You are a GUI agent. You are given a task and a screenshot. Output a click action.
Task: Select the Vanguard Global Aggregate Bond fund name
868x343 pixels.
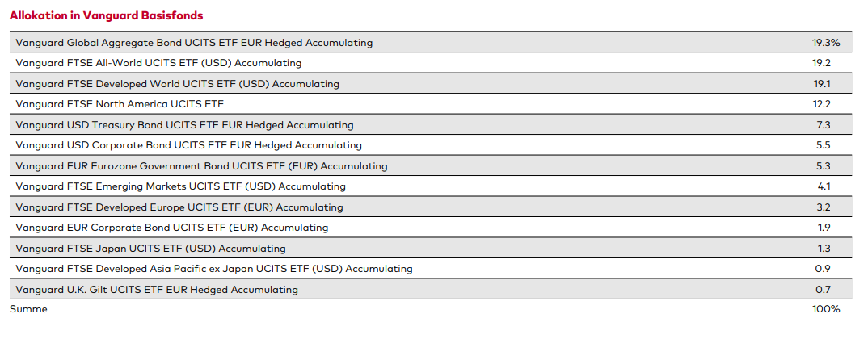[194, 42]
